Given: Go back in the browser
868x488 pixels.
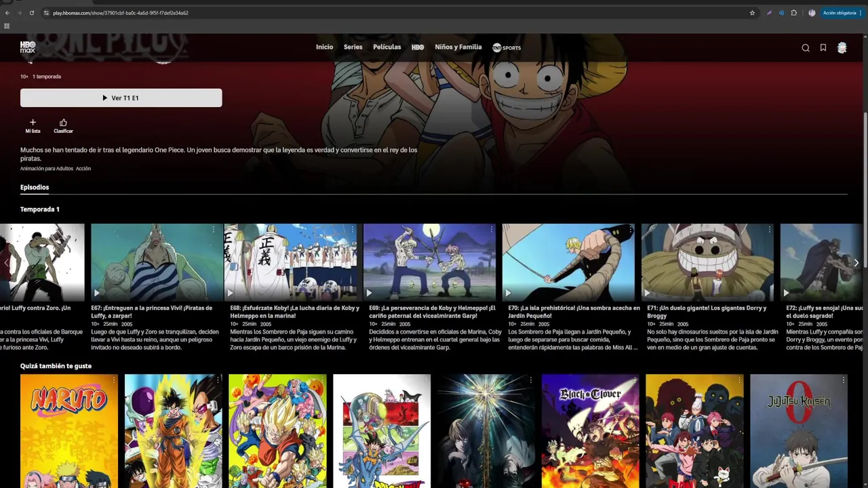Looking at the screenshot, I should tap(7, 13).
